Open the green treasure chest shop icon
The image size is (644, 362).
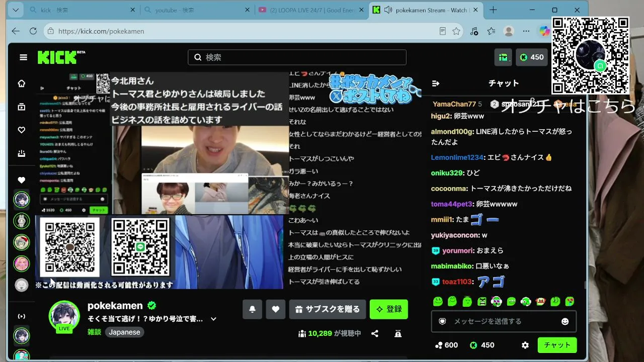(504, 57)
